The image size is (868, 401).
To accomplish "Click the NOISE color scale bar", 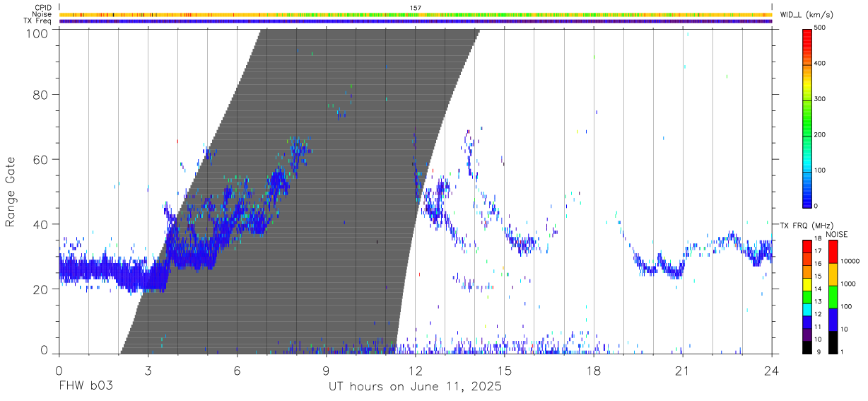I will [x=833, y=296].
